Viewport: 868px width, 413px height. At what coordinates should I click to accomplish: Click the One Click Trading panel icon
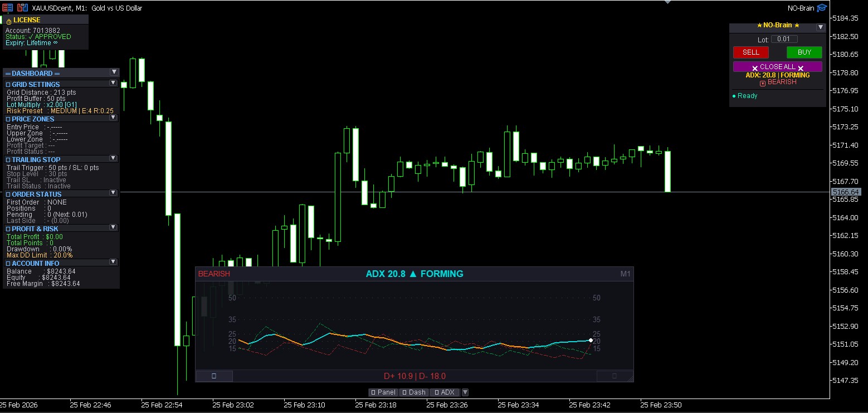coord(7,8)
